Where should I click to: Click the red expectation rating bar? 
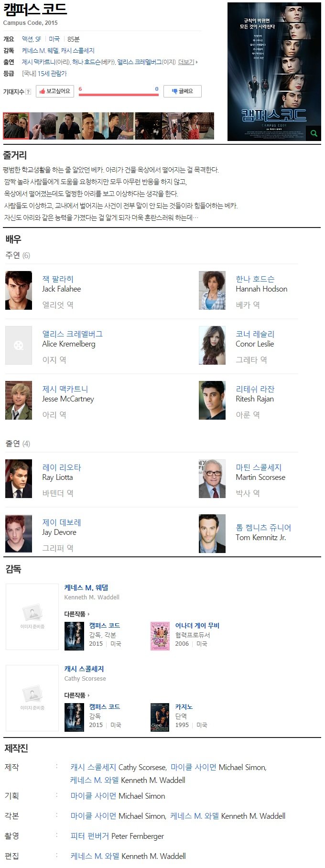coord(119,95)
